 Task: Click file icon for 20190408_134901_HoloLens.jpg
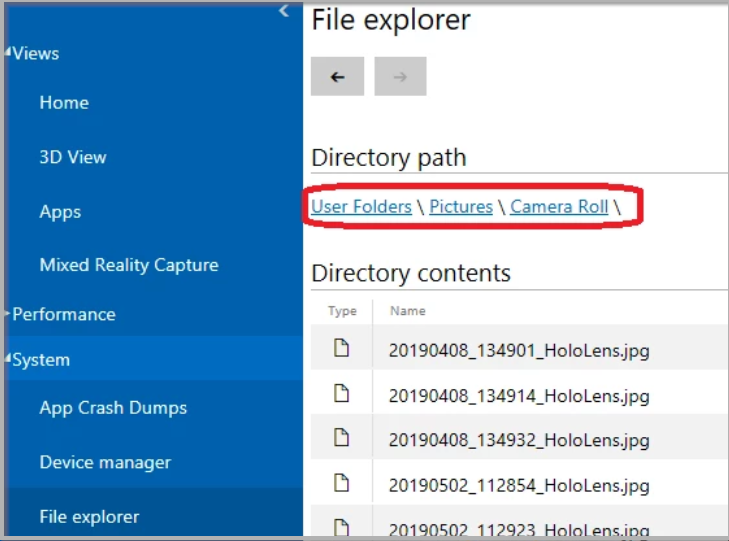tap(341, 349)
